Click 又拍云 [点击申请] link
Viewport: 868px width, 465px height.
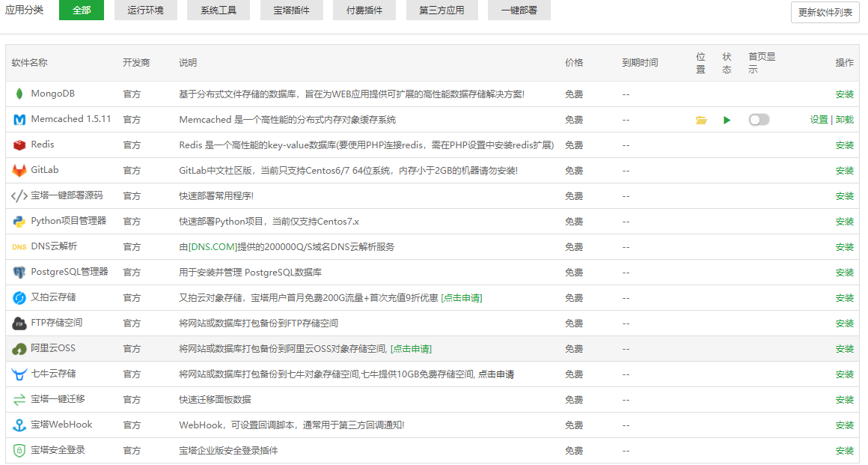(462, 298)
